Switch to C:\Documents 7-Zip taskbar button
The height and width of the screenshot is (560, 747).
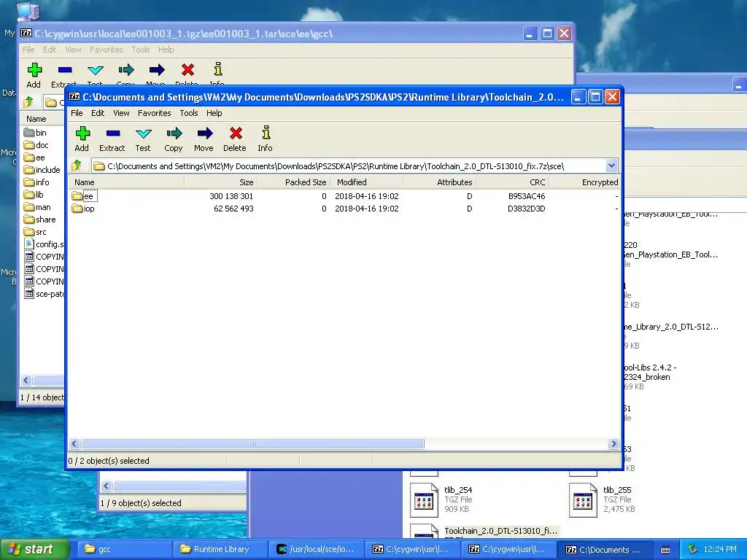(x=605, y=550)
